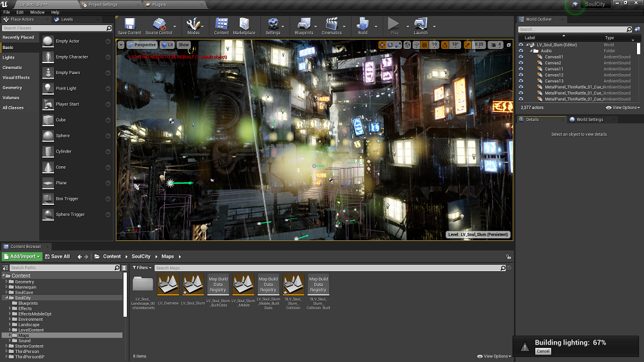The image size is (644, 362).
Task: Open Content Browser View Options
Action: tap(494, 356)
